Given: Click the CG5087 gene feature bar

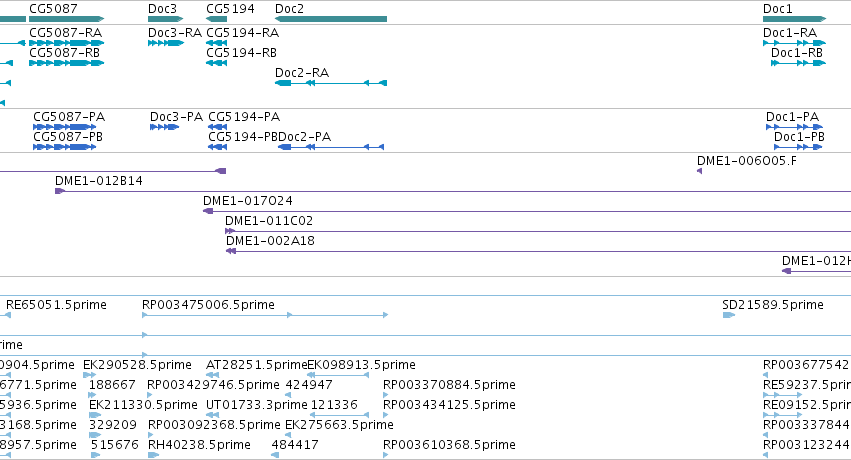Looking at the screenshot, I should point(66,19).
